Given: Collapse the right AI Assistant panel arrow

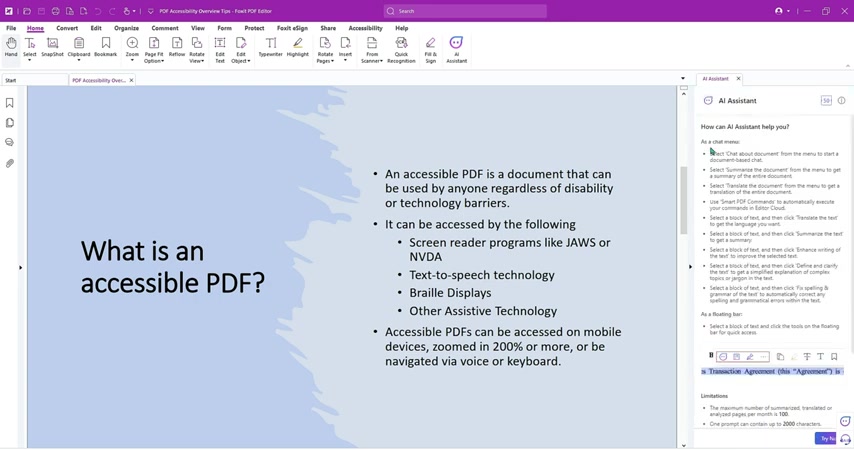Looking at the screenshot, I should (x=690, y=267).
